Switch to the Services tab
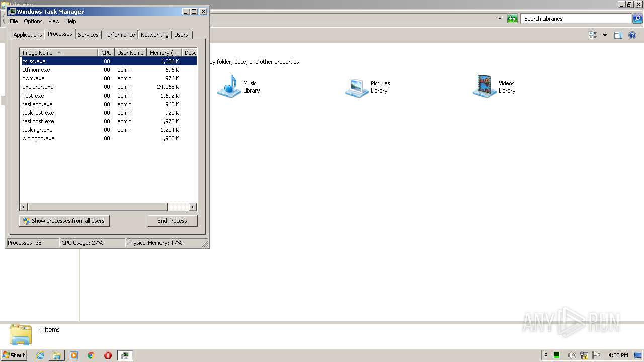This screenshot has height=362, width=644. coord(88,35)
